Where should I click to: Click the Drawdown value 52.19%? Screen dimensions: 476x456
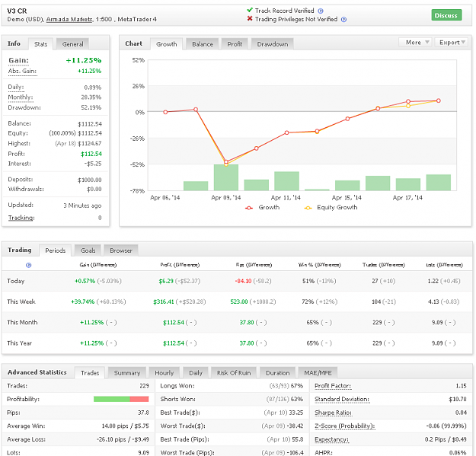click(x=91, y=107)
